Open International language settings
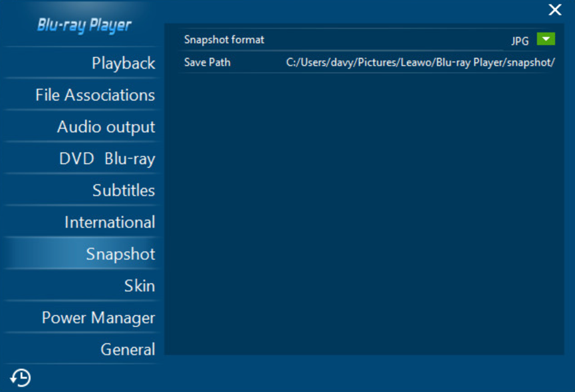This screenshot has width=575, height=392. 110,223
